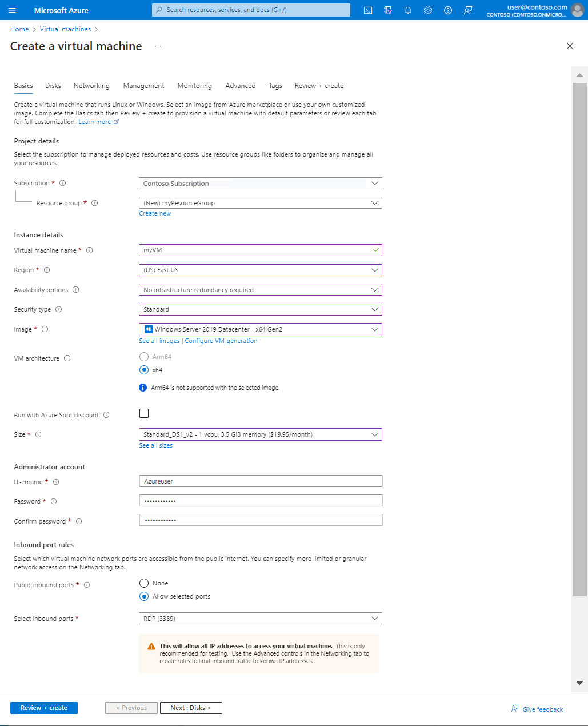Switch to the Advanced tab
Screen dimensions: 588x726
241,86
